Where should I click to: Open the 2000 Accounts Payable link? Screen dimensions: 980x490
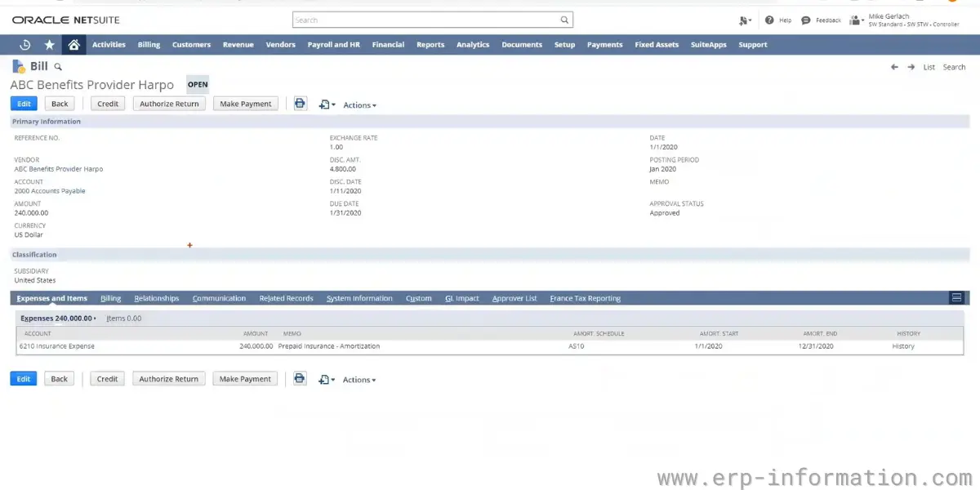coord(50,191)
